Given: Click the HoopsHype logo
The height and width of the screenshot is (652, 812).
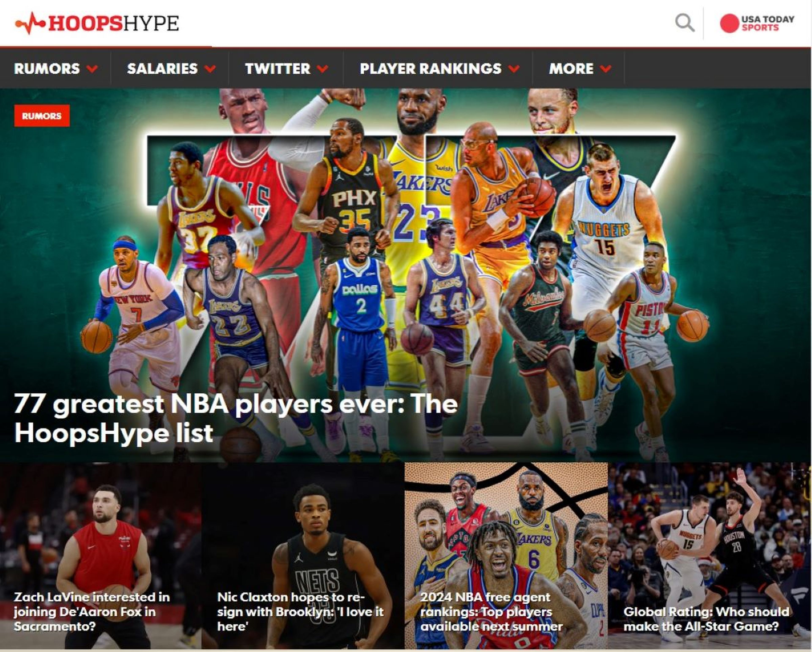Looking at the screenshot, I should tap(97, 23).
